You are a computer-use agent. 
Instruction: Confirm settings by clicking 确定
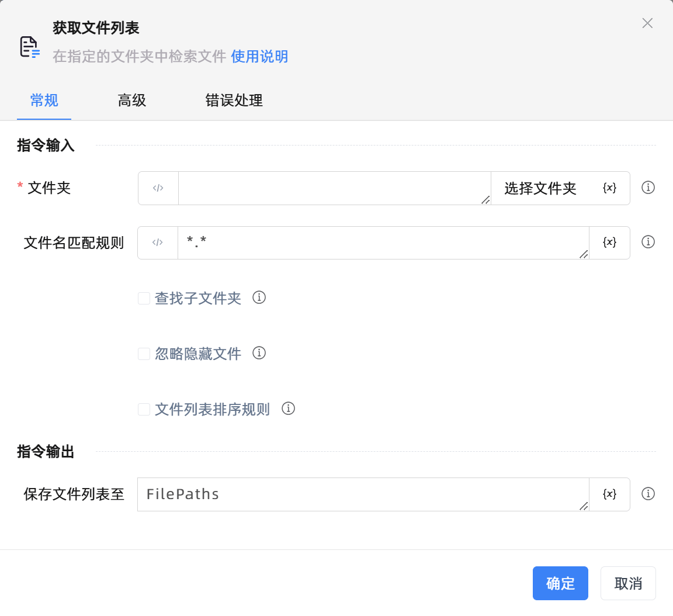point(560,583)
